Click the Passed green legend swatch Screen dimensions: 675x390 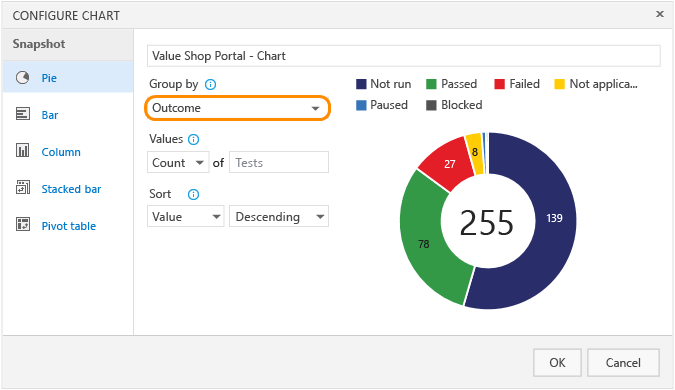[431, 84]
